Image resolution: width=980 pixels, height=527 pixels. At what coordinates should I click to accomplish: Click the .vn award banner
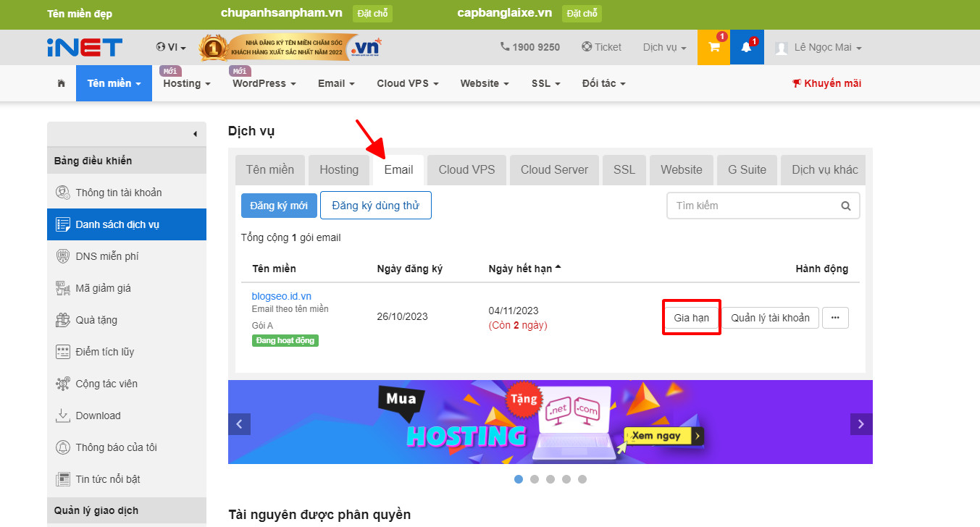pyautogui.click(x=290, y=48)
